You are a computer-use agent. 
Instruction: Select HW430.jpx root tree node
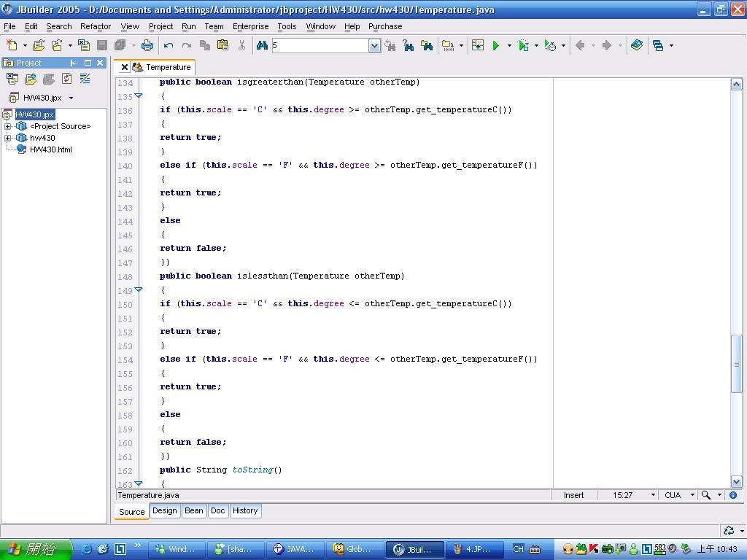[x=35, y=114]
